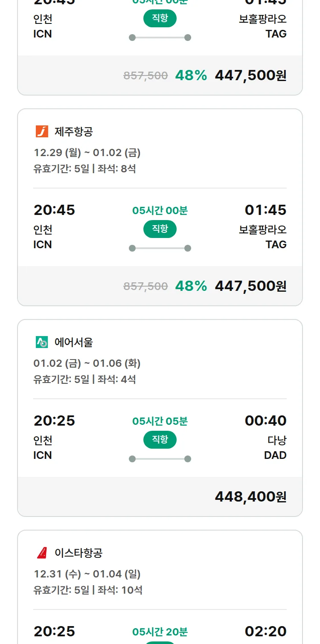Open the 제주항공 airline name

pyautogui.click(x=73, y=132)
